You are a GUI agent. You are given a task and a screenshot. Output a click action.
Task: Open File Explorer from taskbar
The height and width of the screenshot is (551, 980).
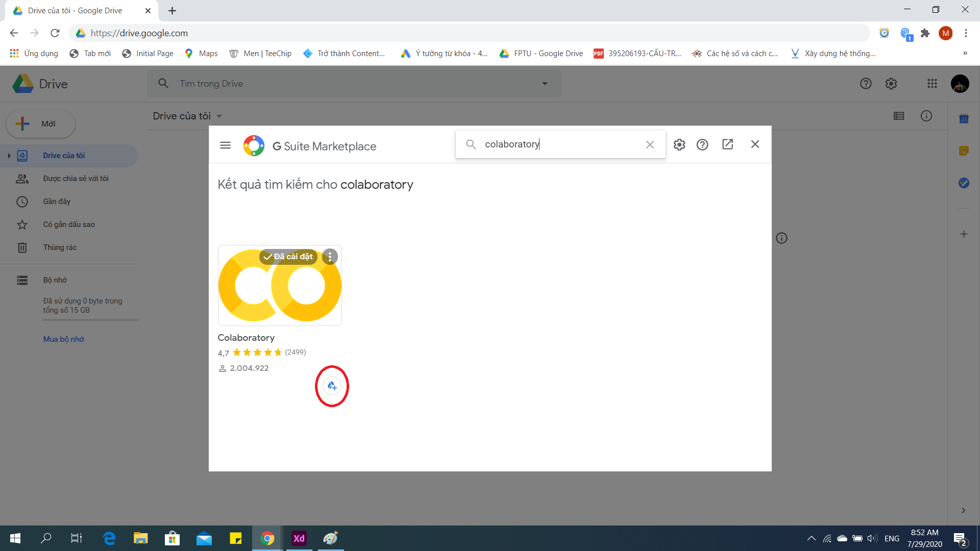click(x=140, y=538)
